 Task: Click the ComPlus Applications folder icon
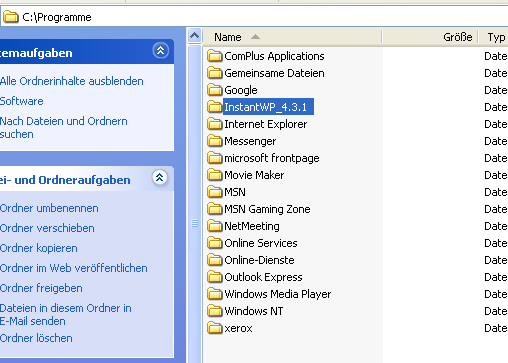tap(214, 56)
